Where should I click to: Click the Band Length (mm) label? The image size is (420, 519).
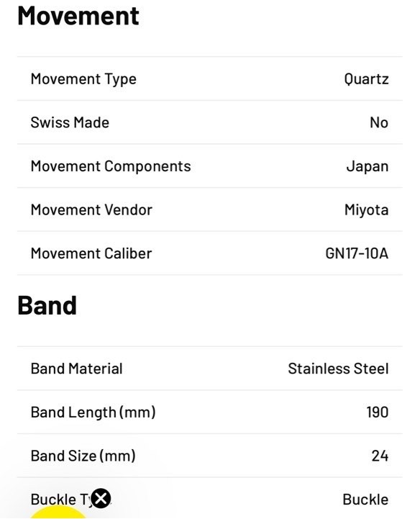(x=93, y=412)
